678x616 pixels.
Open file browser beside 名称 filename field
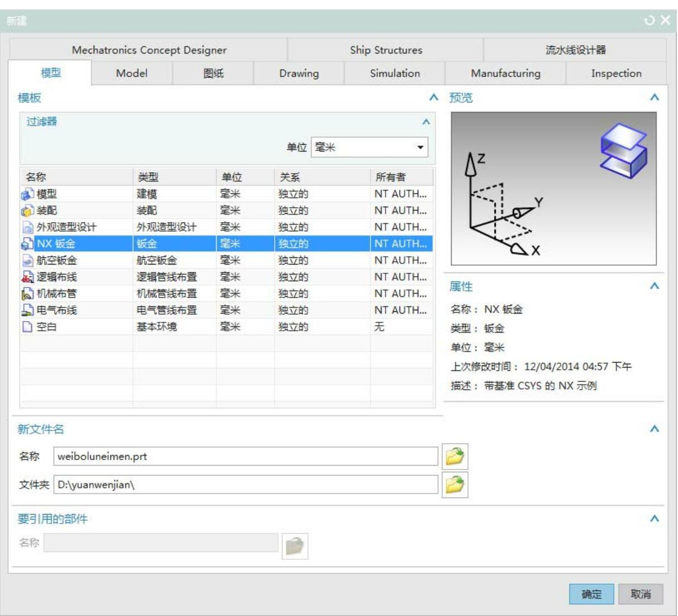tap(455, 457)
